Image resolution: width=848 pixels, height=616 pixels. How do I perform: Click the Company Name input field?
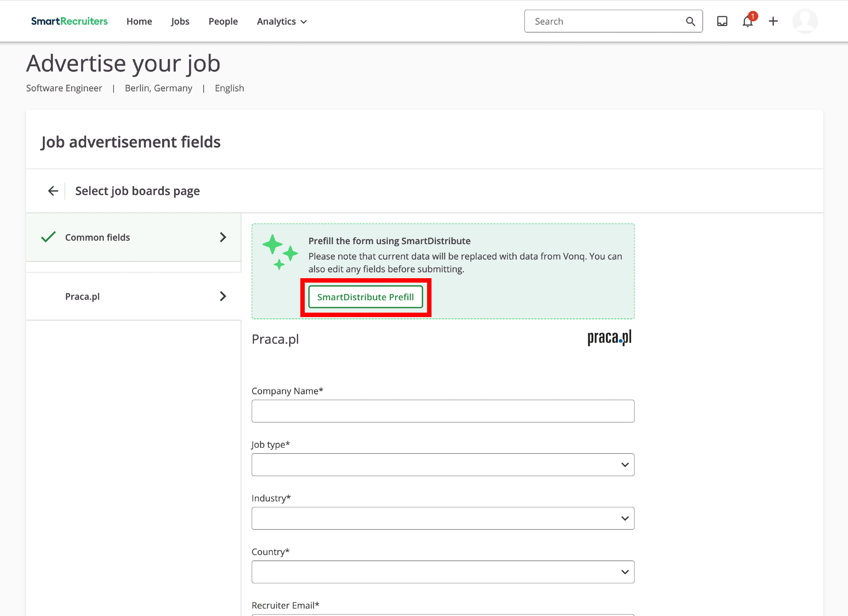[443, 411]
